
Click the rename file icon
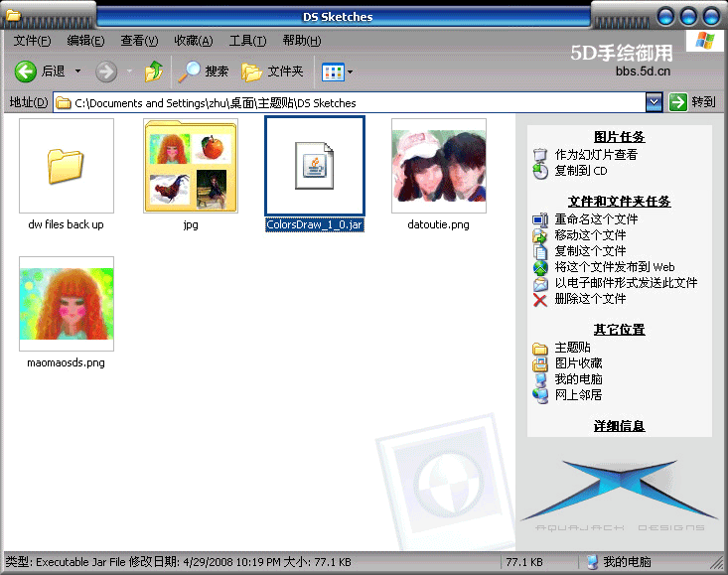click(540, 219)
